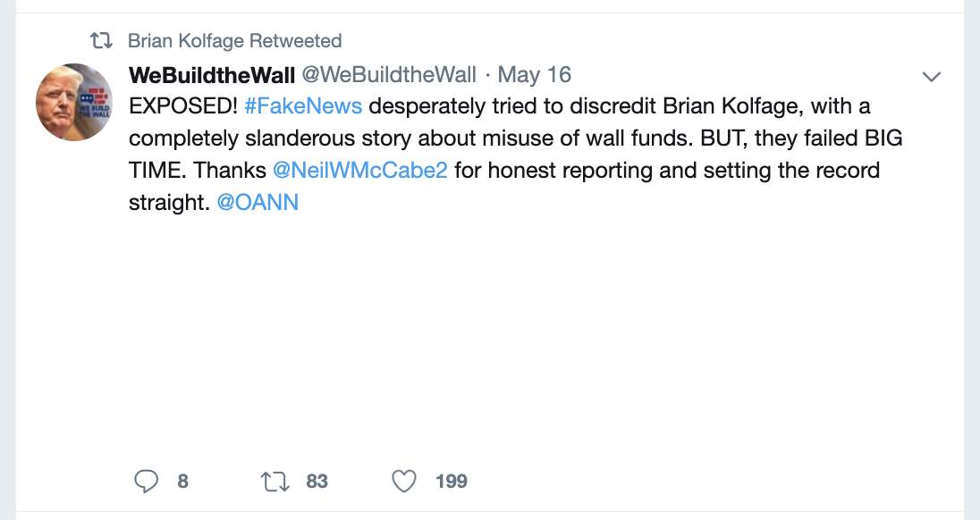Open the tweet via the May 16 timestamp
The image size is (980, 520).
(x=534, y=74)
